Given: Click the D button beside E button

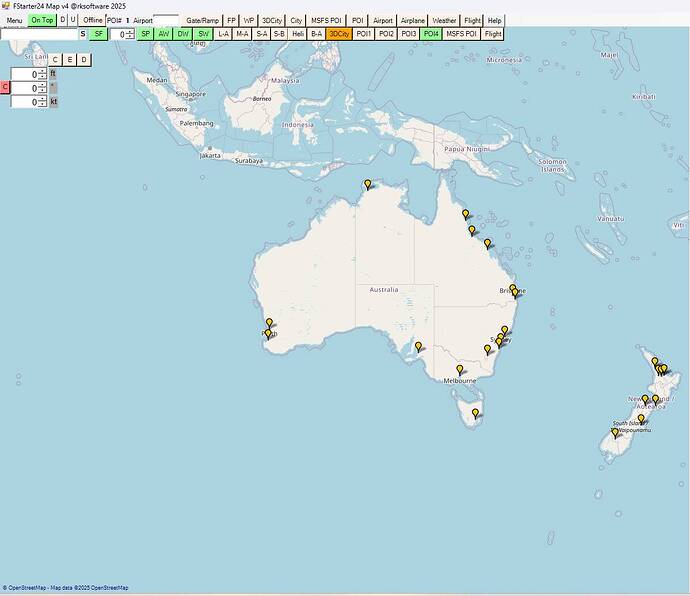Looking at the screenshot, I should [x=84, y=60].
